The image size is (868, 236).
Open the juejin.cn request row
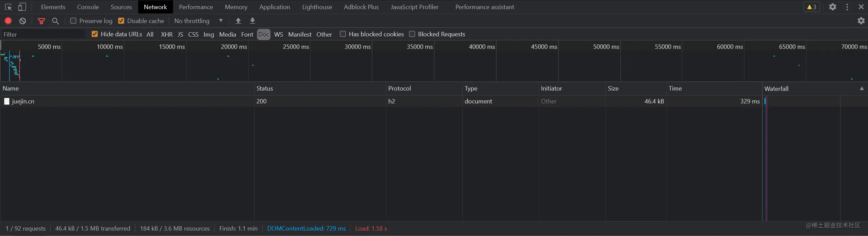pos(23,101)
